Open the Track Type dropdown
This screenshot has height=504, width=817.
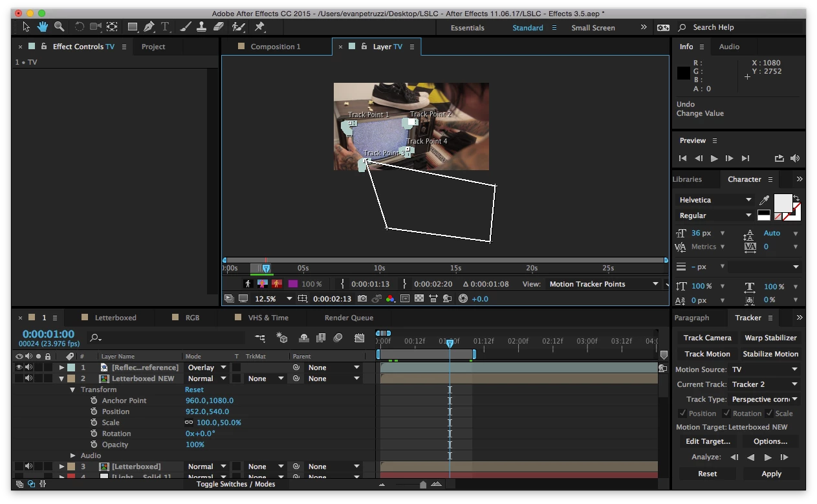pos(764,399)
